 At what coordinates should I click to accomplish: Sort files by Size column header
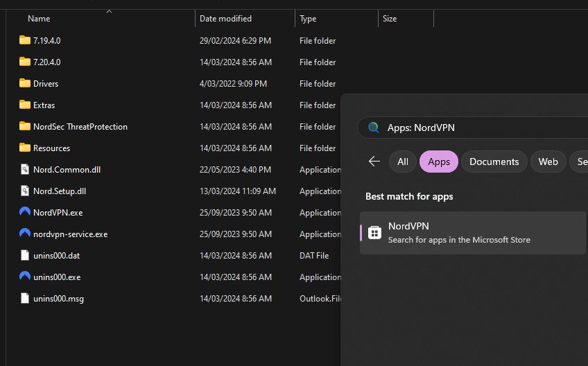(390, 19)
